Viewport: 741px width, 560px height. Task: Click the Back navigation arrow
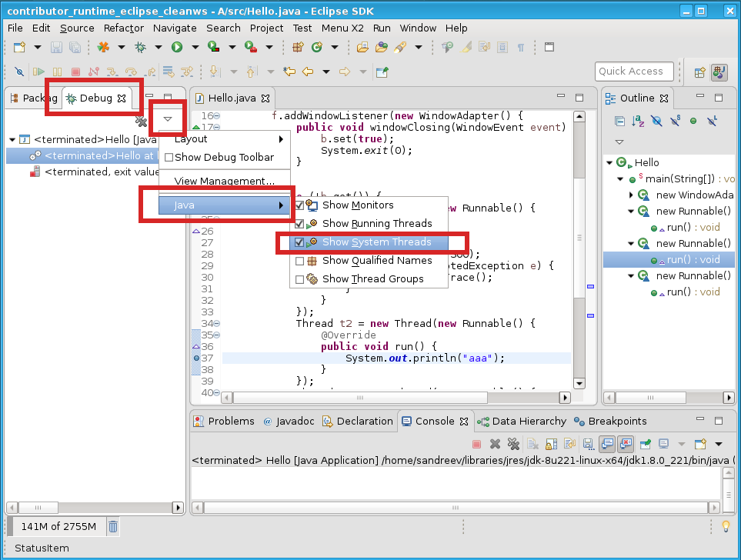[308, 72]
